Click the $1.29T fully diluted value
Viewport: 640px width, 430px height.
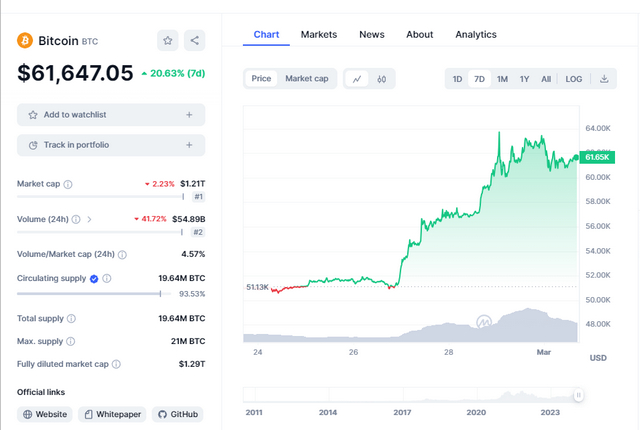tap(192, 364)
